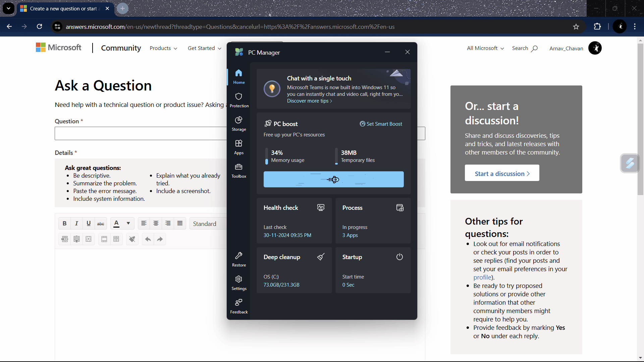The width and height of the screenshot is (644, 362).
Task: Open the Discover more tips link
Action: (309, 101)
